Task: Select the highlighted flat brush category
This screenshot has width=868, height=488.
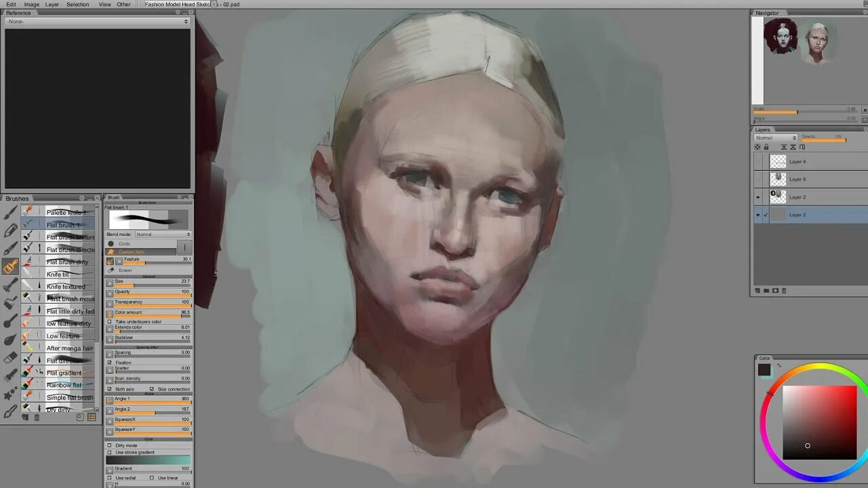Action: coord(10,266)
